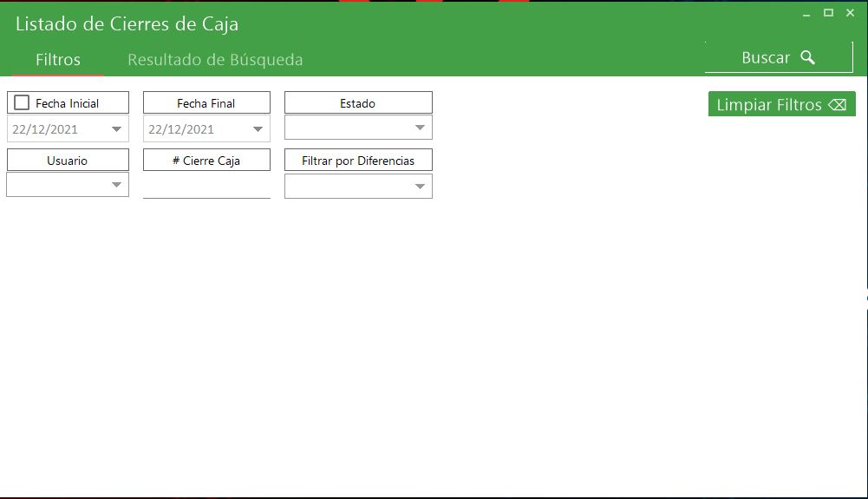
Task: Click the magnifying glass search icon
Action: click(807, 58)
